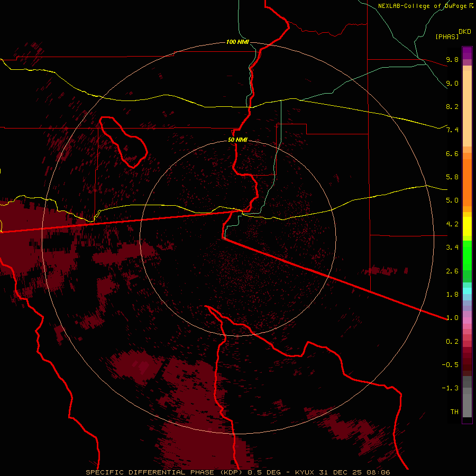Image resolution: width=476 pixels, height=476 pixels.
Task: Click the 8.2 scale value
Action: pos(452,106)
